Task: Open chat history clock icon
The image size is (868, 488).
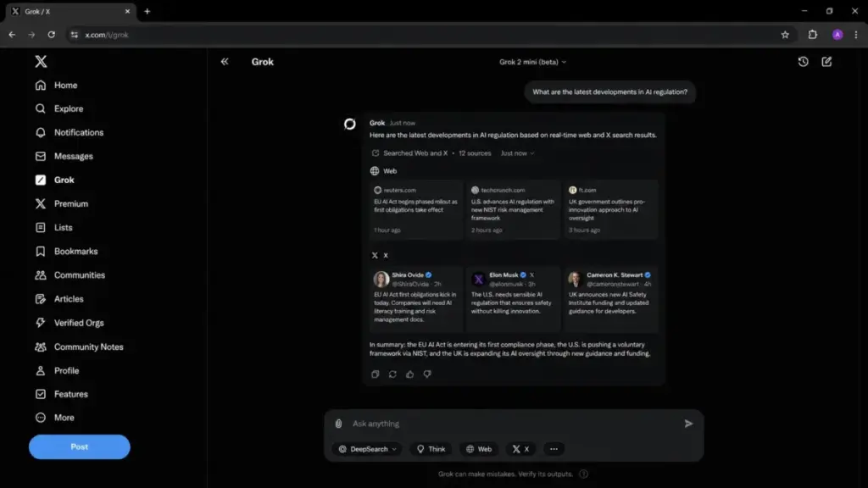Action: [x=803, y=61]
